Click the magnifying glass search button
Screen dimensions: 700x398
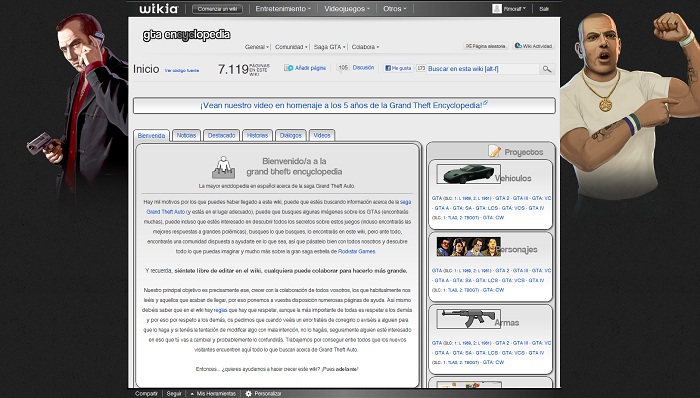point(546,69)
